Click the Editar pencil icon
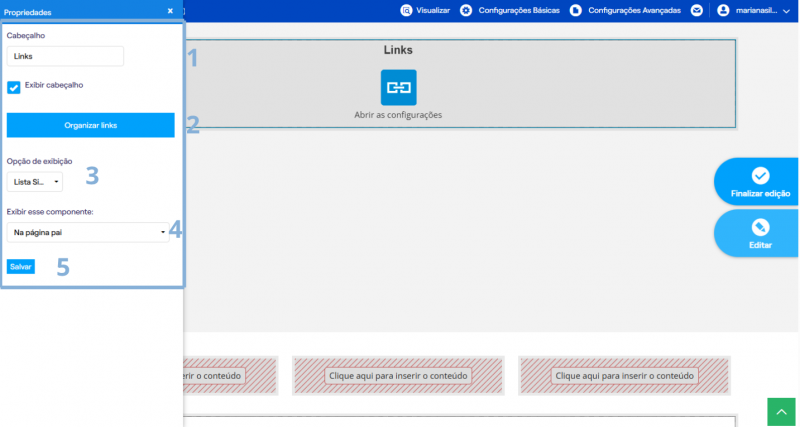 pyautogui.click(x=760, y=227)
